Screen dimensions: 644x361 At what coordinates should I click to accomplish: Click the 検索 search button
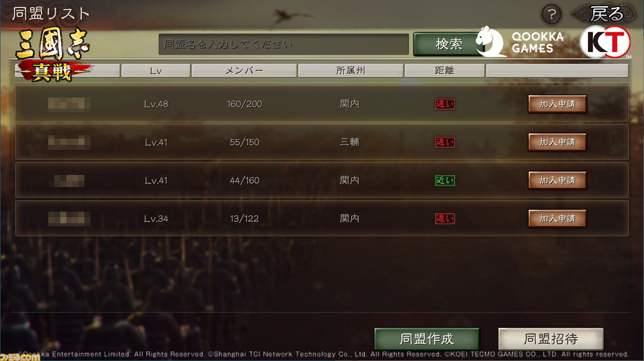coord(448,44)
